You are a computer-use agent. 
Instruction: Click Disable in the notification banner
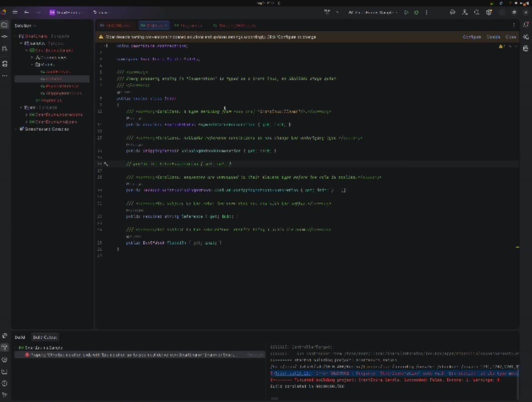[x=493, y=36]
